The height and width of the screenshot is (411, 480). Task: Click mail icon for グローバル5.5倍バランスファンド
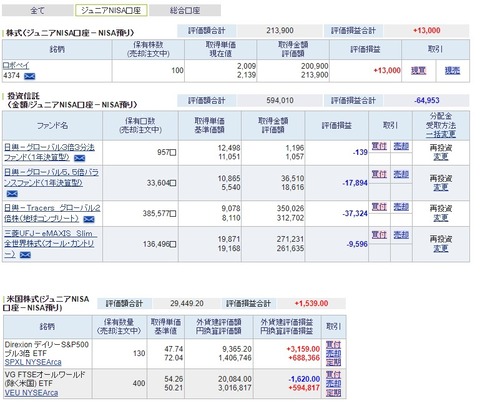click(x=12, y=194)
